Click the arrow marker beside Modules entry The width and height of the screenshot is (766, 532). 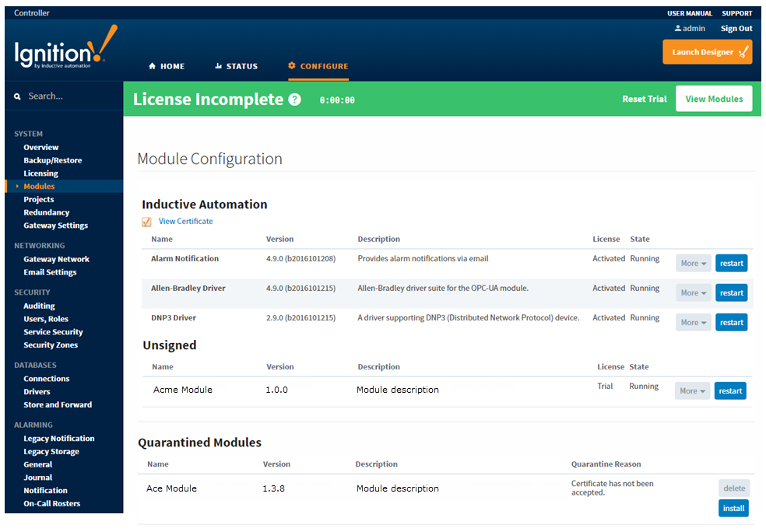pyautogui.click(x=16, y=186)
